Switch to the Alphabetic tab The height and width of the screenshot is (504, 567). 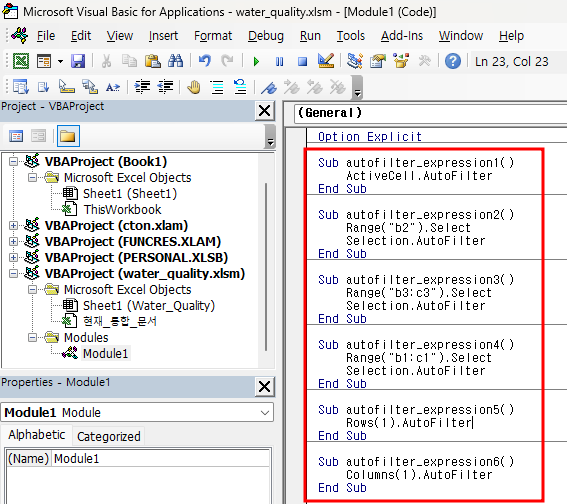tap(37, 435)
